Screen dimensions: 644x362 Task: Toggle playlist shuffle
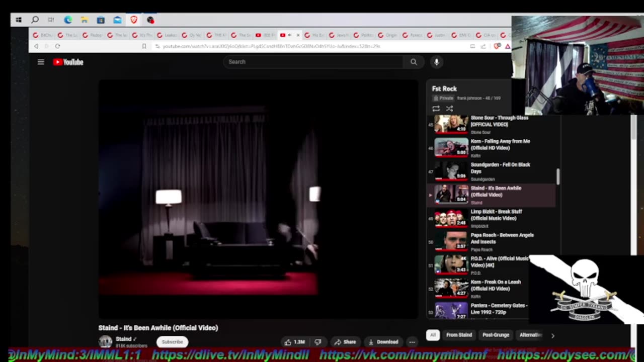(x=449, y=109)
